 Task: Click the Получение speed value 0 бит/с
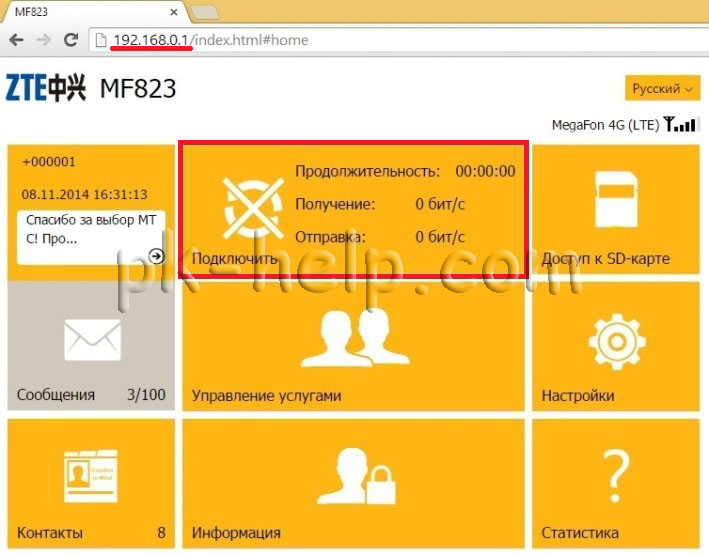click(440, 204)
